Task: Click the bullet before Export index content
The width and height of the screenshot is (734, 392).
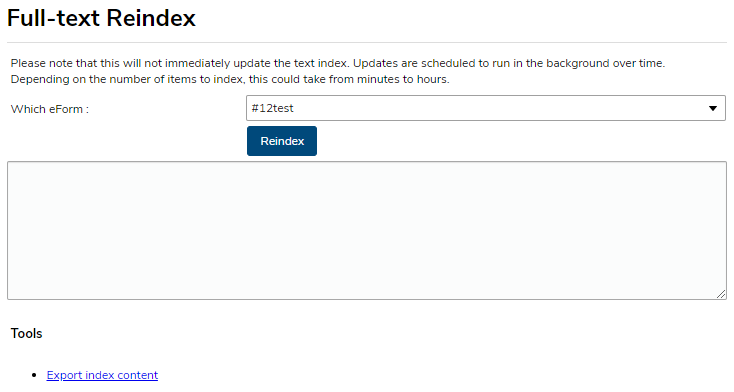Action: point(34,375)
